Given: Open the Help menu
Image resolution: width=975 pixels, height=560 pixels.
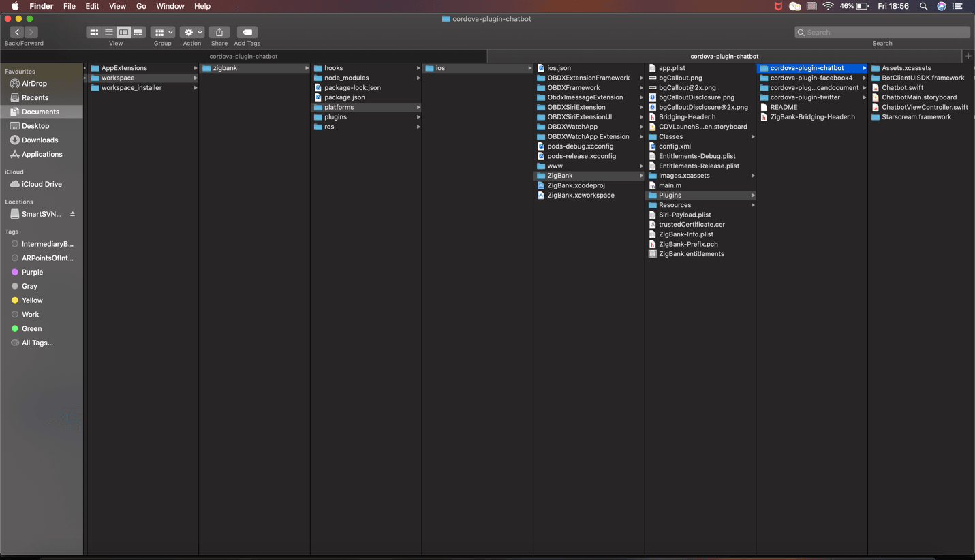Looking at the screenshot, I should pos(202,6).
